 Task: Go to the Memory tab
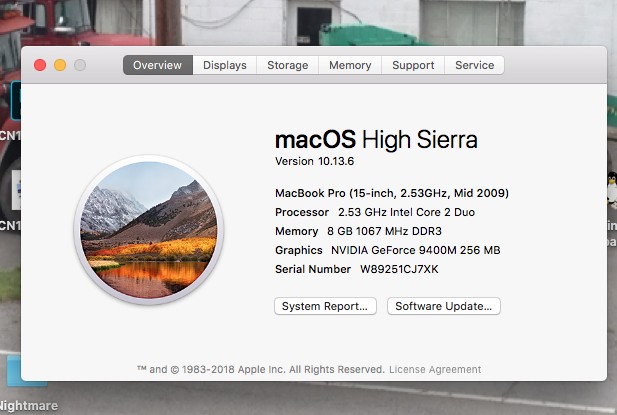350,65
